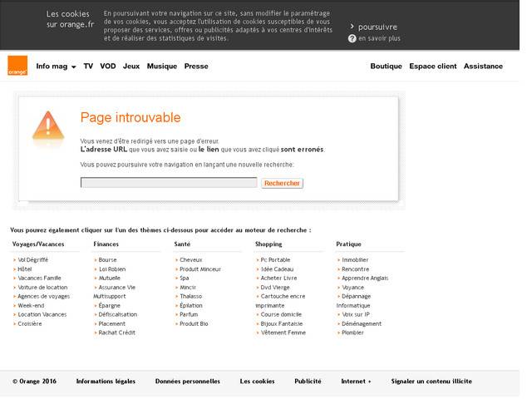The height and width of the screenshot is (399, 532).
Task: Click Données personnelles footer link
Action: pos(187,382)
